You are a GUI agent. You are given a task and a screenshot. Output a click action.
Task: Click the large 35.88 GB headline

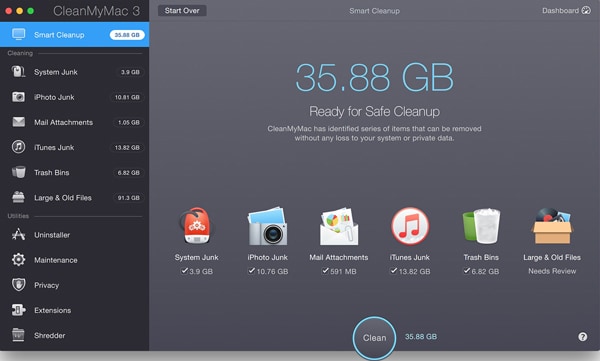[374, 78]
